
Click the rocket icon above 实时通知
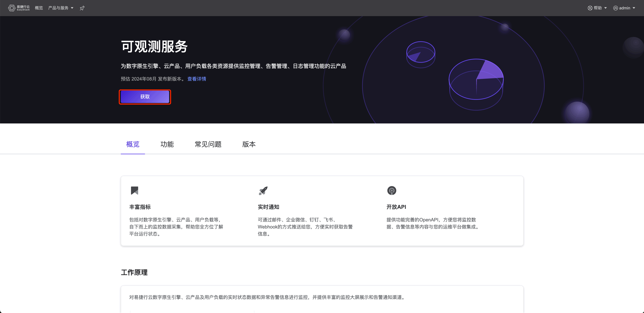pyautogui.click(x=263, y=191)
